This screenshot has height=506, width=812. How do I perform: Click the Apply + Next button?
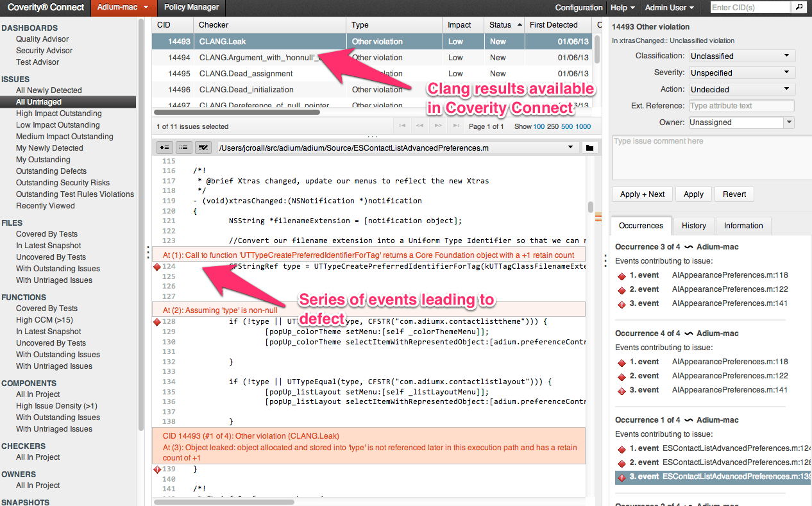click(642, 194)
